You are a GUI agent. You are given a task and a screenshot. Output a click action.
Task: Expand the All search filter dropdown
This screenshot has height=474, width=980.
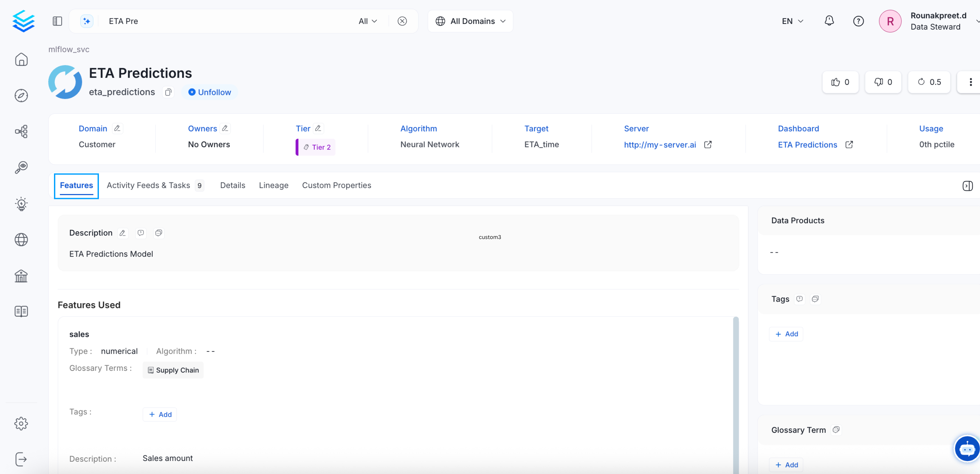(367, 21)
